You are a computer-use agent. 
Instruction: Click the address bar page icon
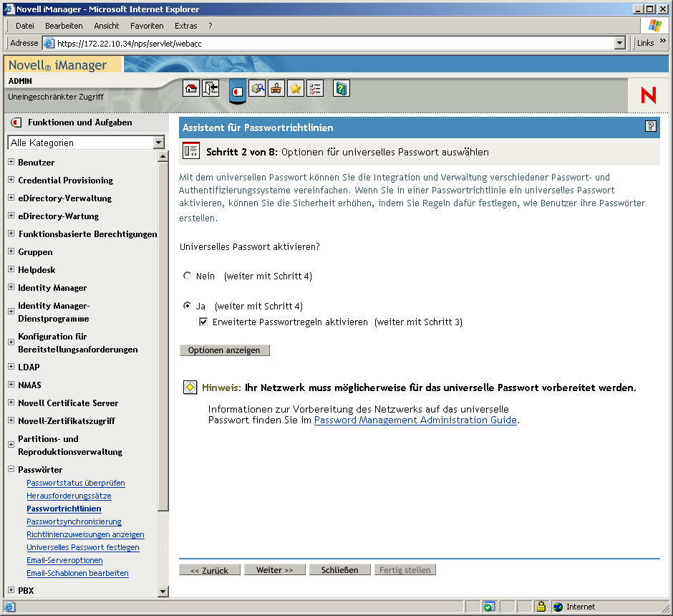point(49,43)
